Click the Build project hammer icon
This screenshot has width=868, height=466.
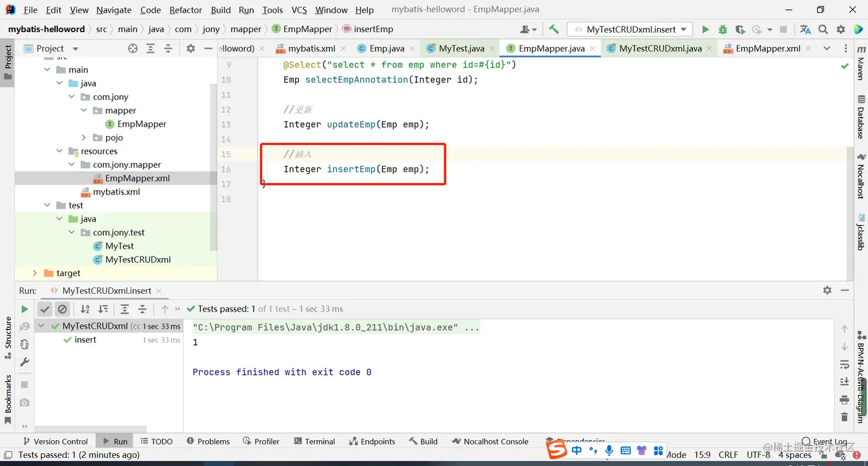(554, 29)
